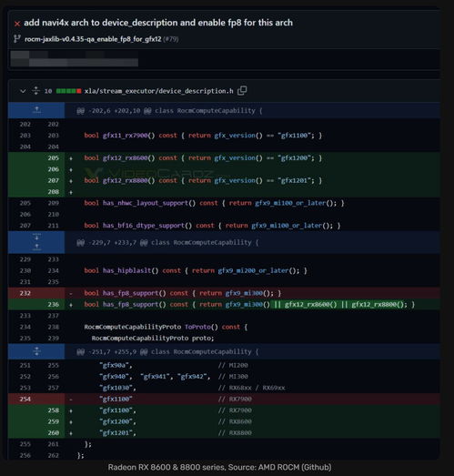
Task: Open branch rocm-jaxlib-v0.4.35-qa_enable_fp8_for_gfx12 link
Action: tap(93, 39)
